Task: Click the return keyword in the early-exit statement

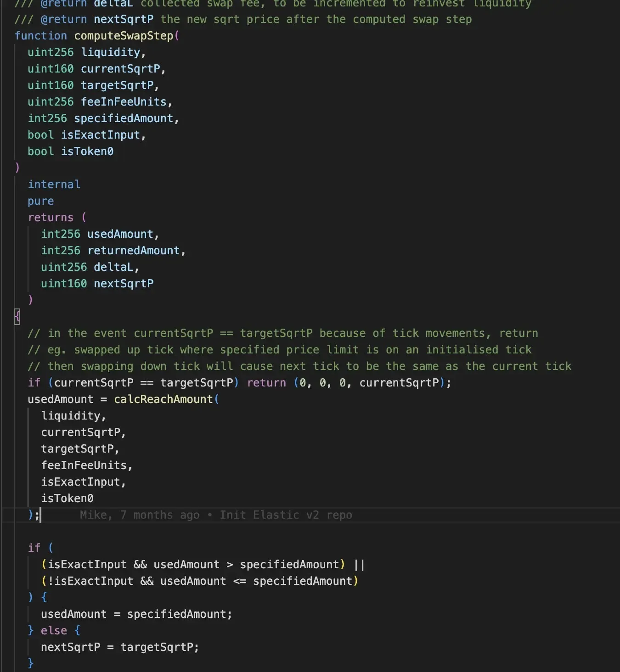Action: [x=266, y=383]
